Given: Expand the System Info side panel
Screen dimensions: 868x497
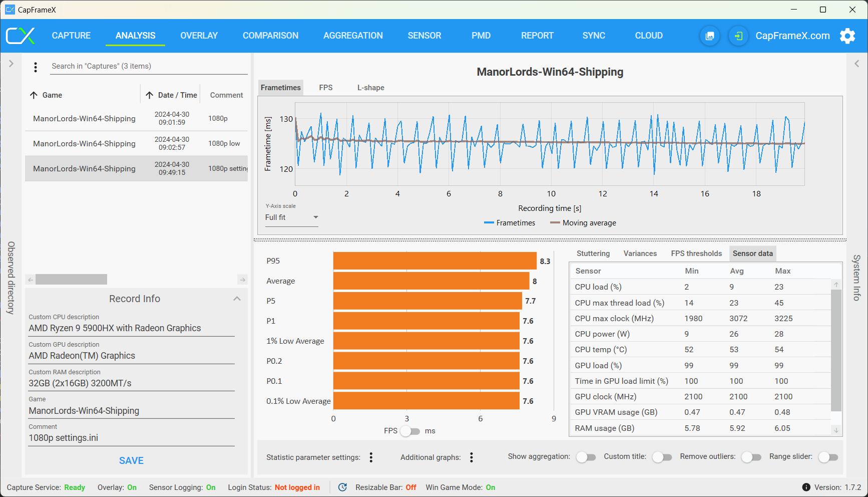Looking at the screenshot, I should [x=856, y=64].
